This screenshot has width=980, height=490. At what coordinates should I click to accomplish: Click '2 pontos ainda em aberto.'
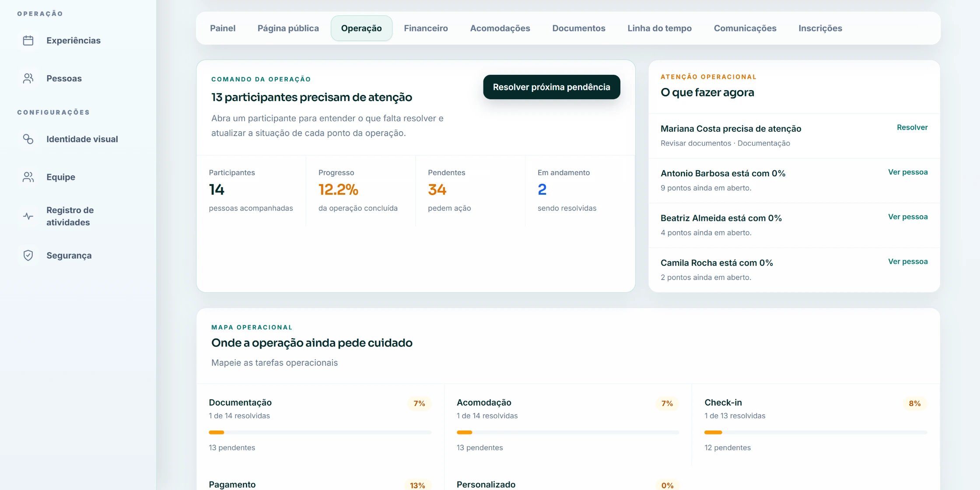pos(706,277)
